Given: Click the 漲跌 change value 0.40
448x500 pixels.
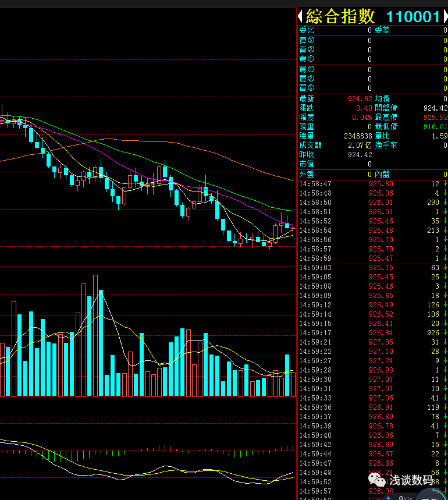Looking at the screenshot, I should tap(364, 108).
